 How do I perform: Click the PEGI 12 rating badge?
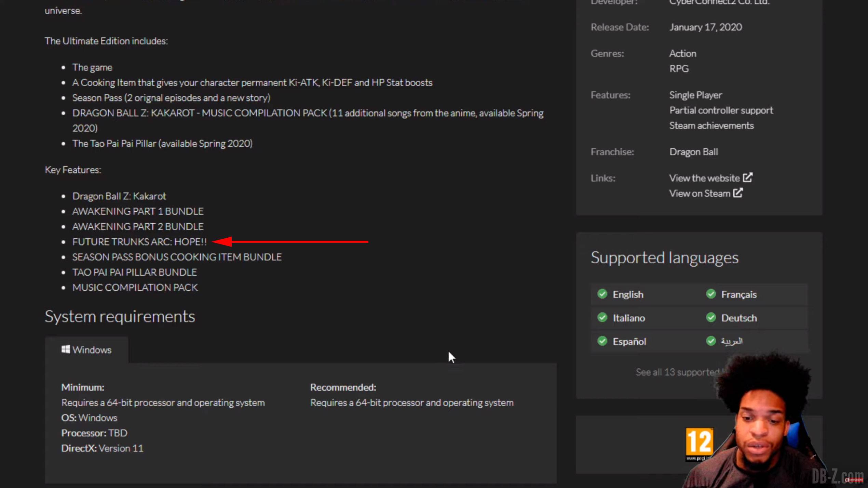(x=699, y=444)
